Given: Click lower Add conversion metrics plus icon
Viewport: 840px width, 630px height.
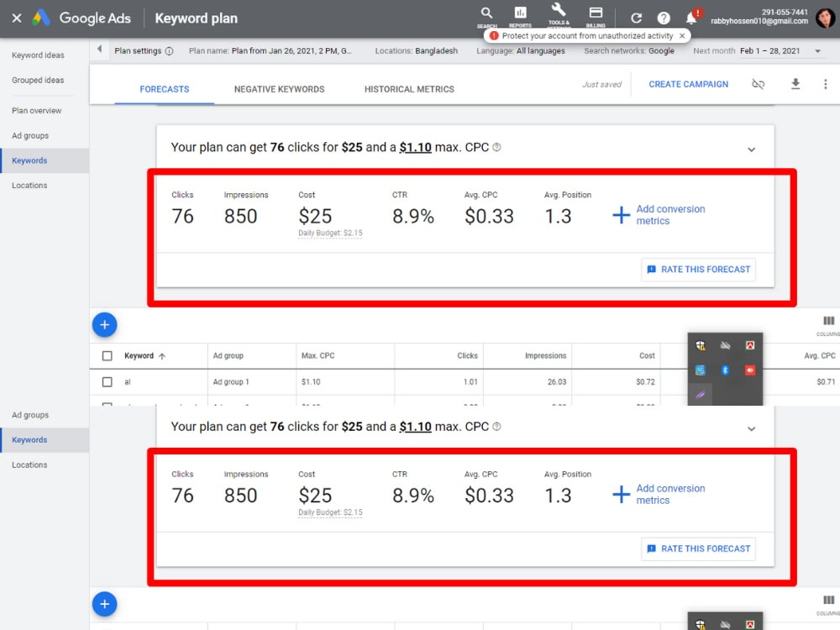Looking at the screenshot, I should point(621,495).
